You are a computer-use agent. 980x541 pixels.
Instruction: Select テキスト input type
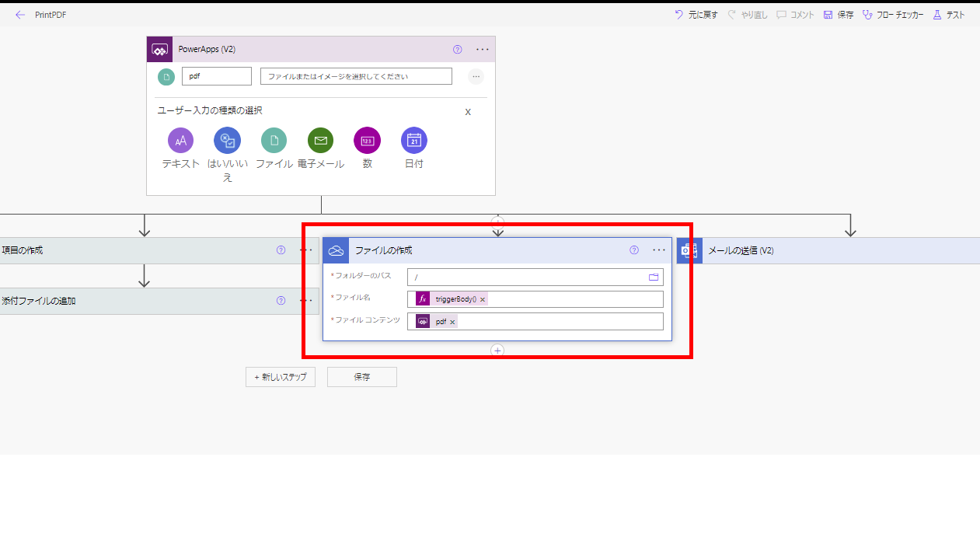(x=180, y=148)
